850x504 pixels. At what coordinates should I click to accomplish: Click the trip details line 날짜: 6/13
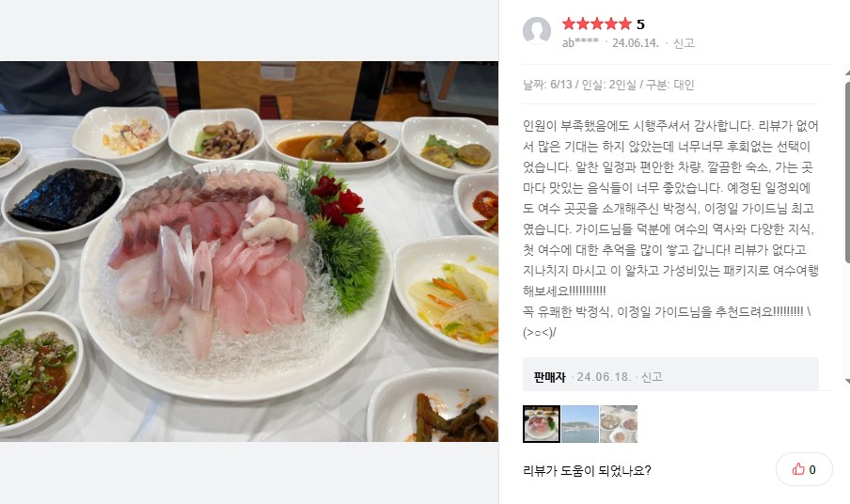coord(608,85)
